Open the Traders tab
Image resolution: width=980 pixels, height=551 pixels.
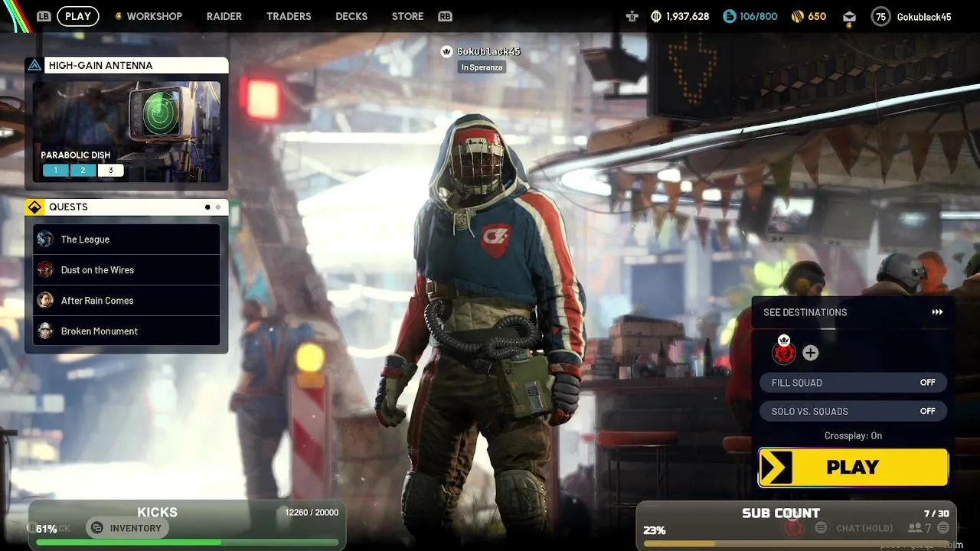click(x=289, y=16)
